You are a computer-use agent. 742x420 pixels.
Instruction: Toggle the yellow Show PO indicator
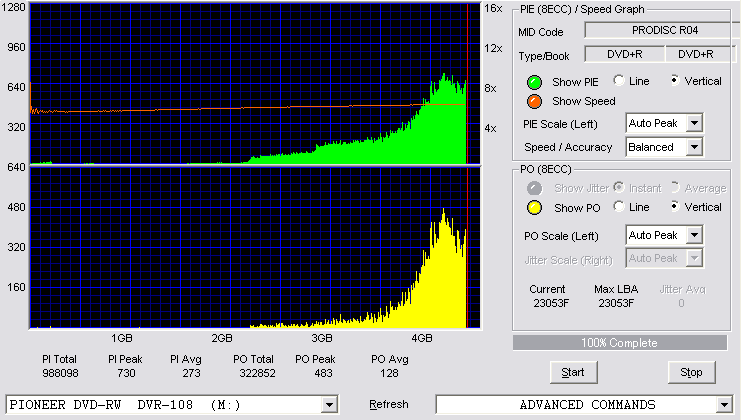[x=534, y=208]
